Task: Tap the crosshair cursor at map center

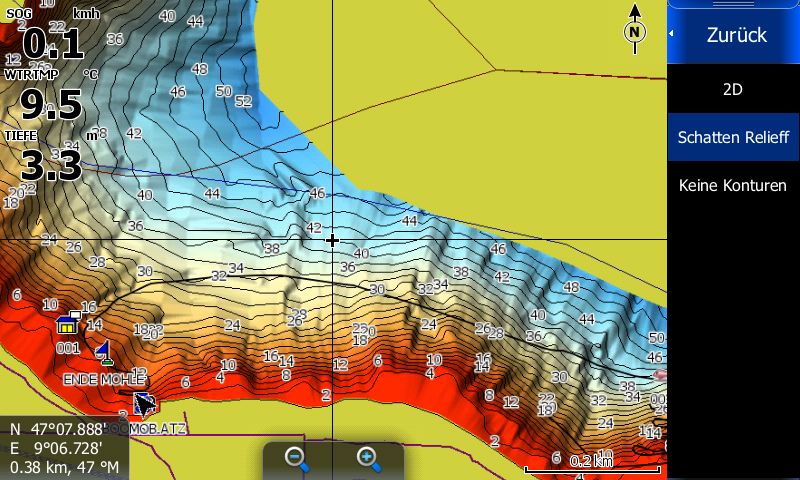Action: point(332,240)
